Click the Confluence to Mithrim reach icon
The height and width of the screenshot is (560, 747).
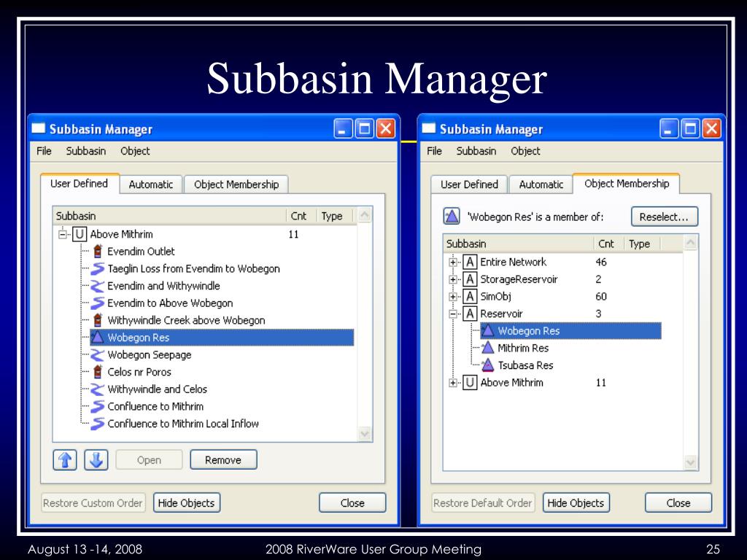pyautogui.click(x=98, y=406)
